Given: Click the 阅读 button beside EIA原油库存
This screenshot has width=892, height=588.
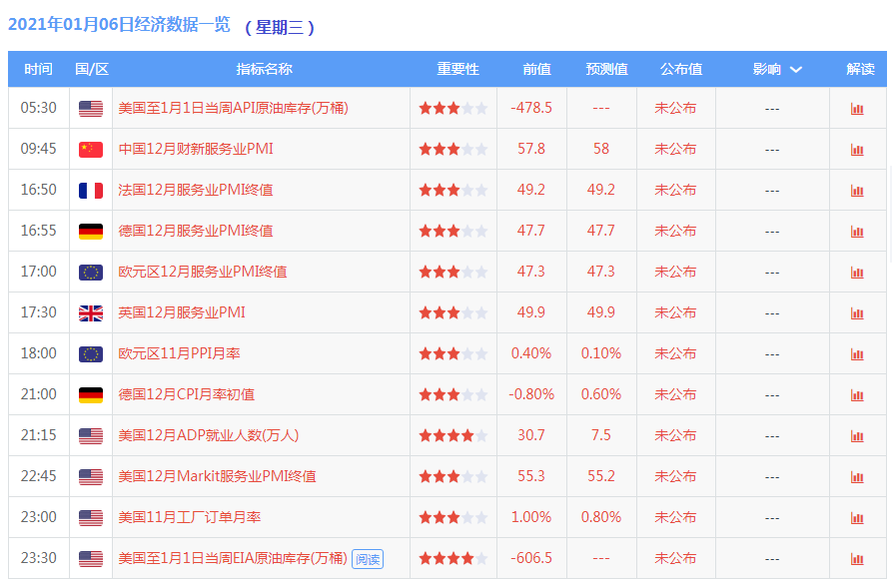Looking at the screenshot, I should point(367,559).
